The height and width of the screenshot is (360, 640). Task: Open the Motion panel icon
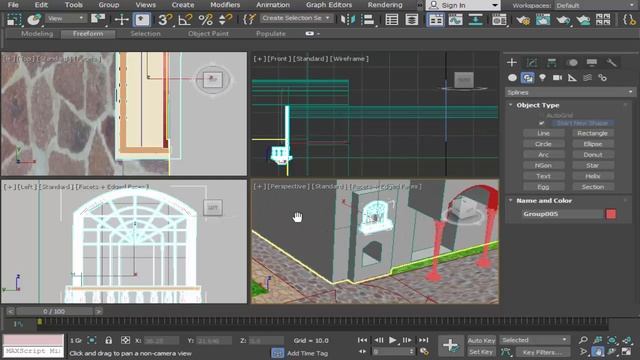[572, 62]
